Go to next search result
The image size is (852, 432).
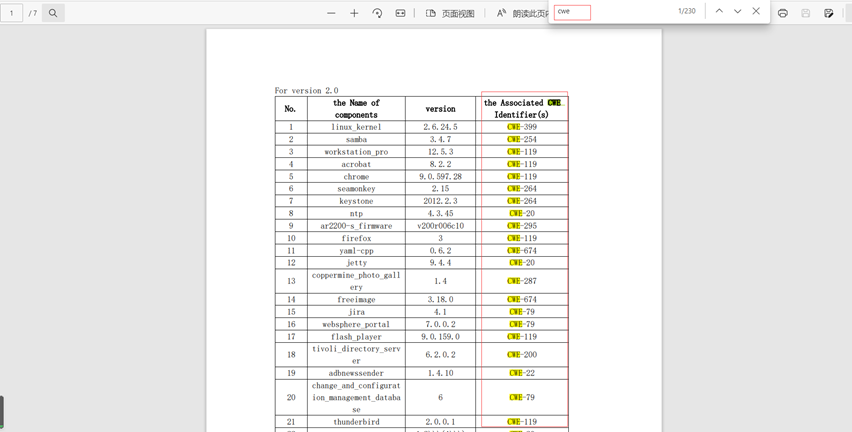tap(737, 11)
